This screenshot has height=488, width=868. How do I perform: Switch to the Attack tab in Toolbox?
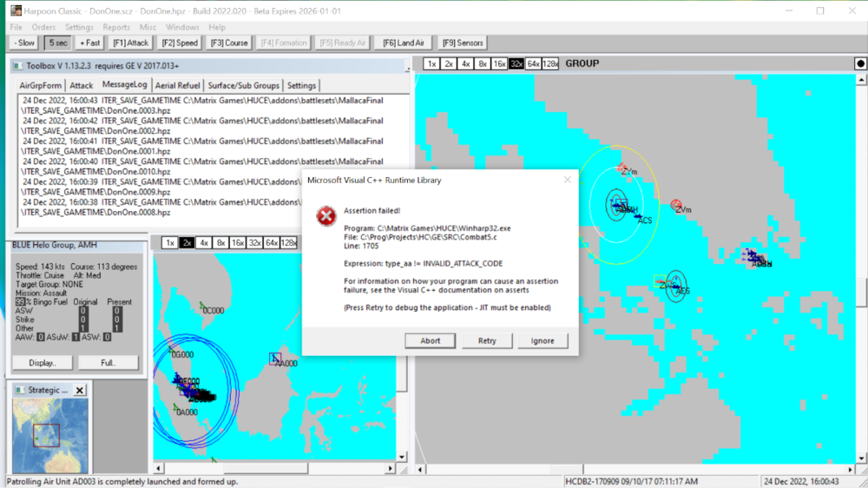(x=81, y=85)
